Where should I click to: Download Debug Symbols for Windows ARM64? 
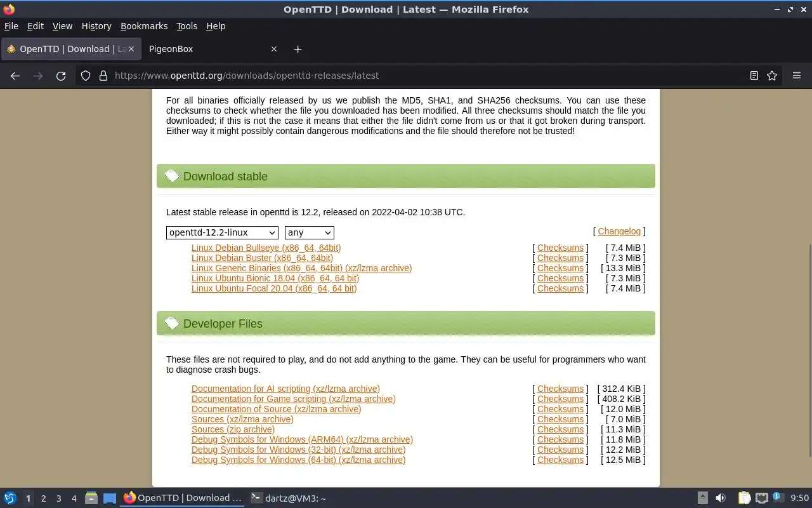[x=302, y=439]
